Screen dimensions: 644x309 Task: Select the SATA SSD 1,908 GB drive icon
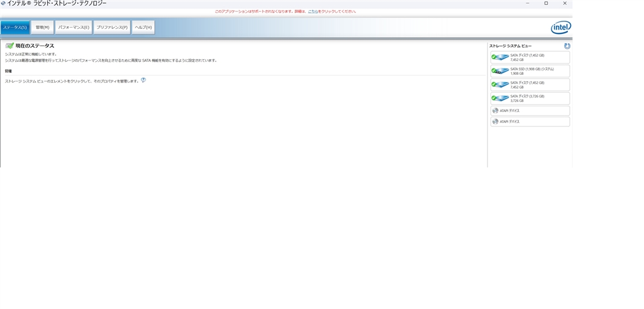(x=500, y=71)
